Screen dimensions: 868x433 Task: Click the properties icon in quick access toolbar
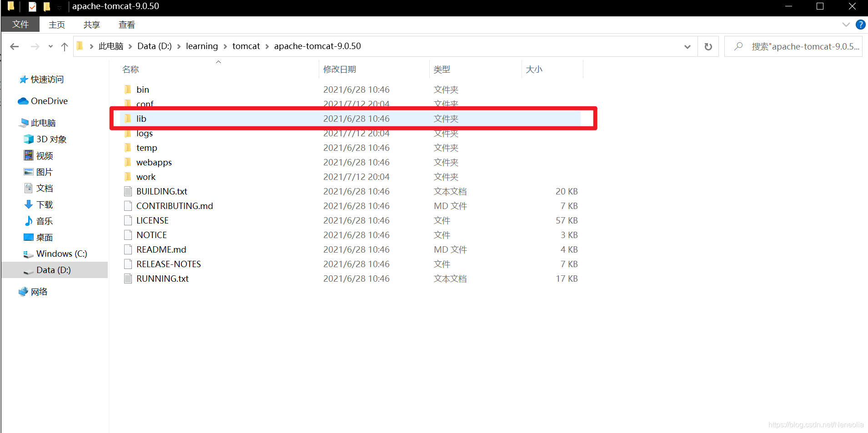(32, 6)
